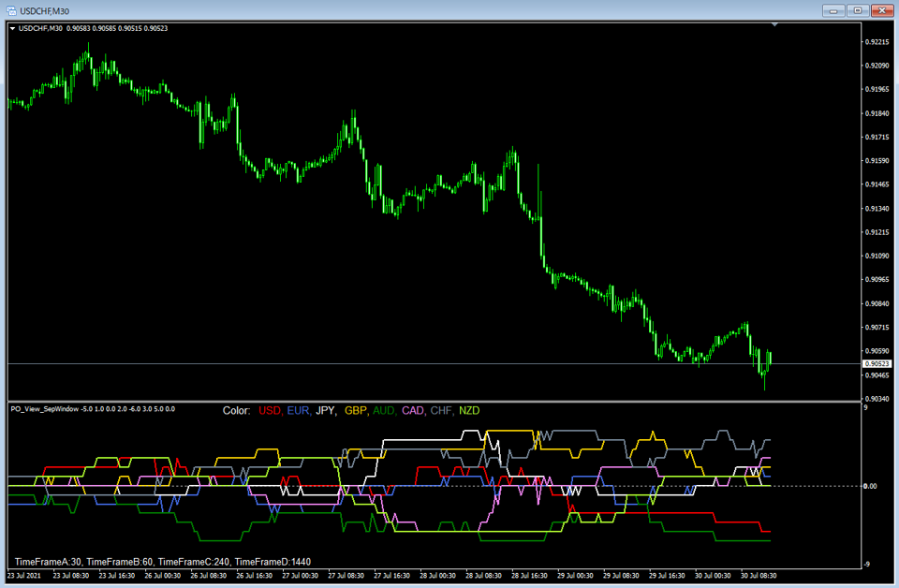Click the chart window icon in title bar

click(11, 11)
